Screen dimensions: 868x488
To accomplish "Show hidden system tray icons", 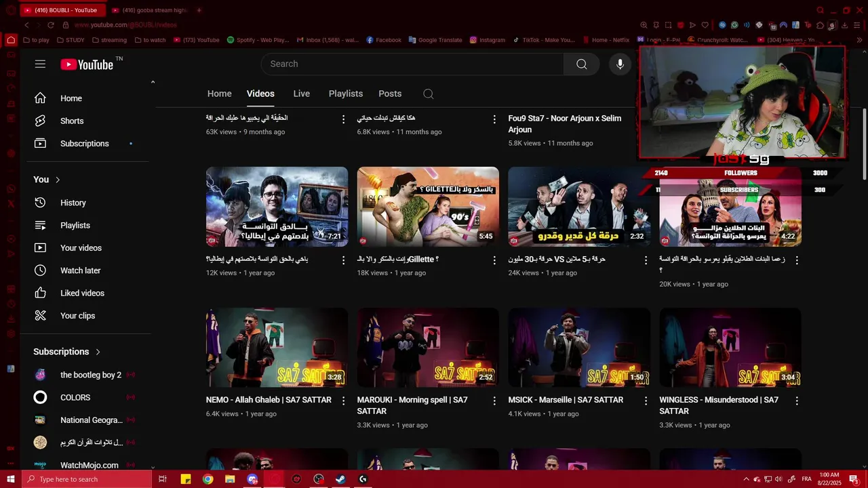I will coord(746,479).
